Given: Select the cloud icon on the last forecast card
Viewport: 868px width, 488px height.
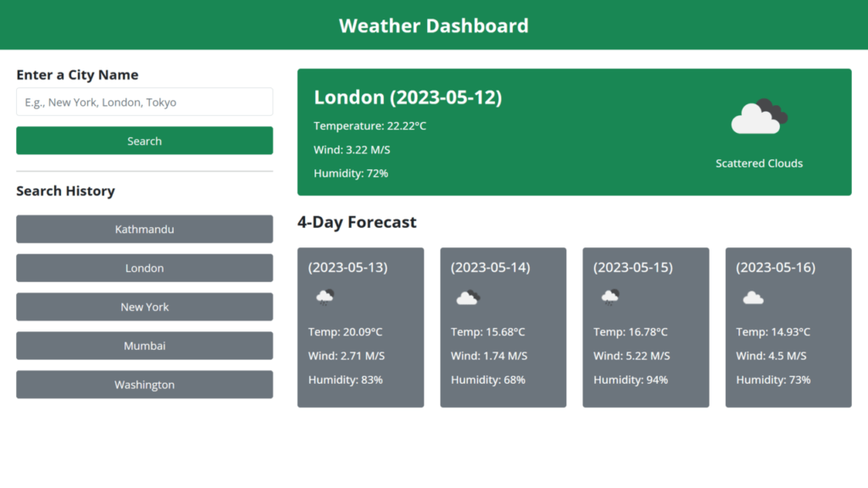Looking at the screenshot, I should tap(753, 297).
